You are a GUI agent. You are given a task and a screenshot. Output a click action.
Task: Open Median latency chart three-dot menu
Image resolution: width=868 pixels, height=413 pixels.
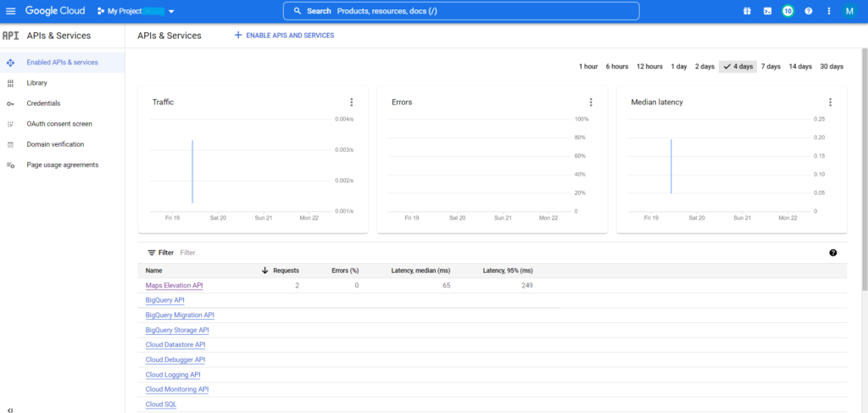pos(830,103)
